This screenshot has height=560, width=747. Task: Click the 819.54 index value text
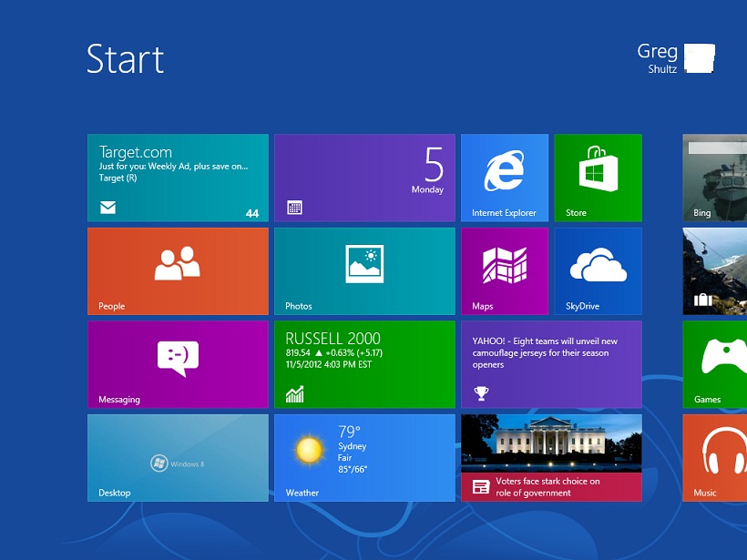click(298, 353)
